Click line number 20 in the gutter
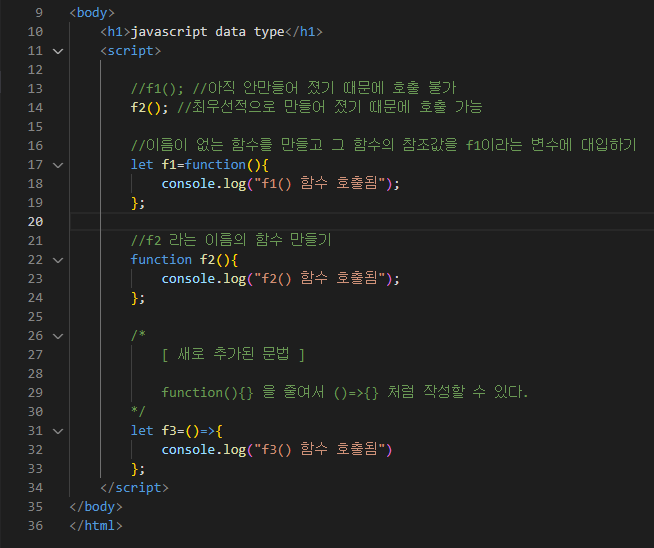 35,221
